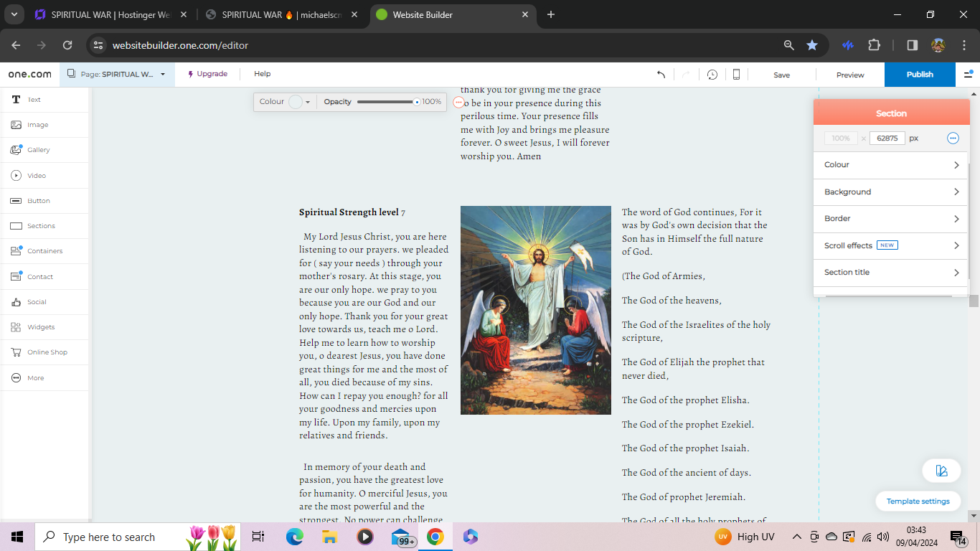Click the browser address bar URL
Viewport: 980px width, 551px height.
click(x=180, y=45)
